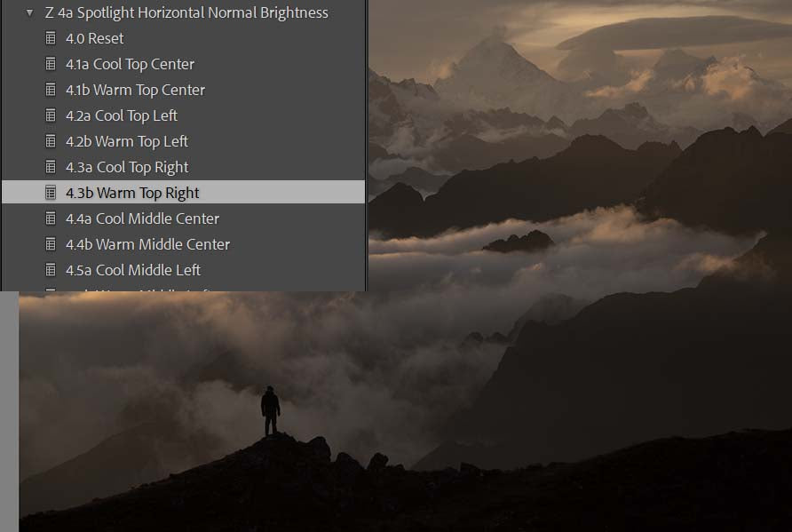Click the 4.5a Cool Middle Left preset icon
This screenshot has height=532, width=792.
coord(51,270)
